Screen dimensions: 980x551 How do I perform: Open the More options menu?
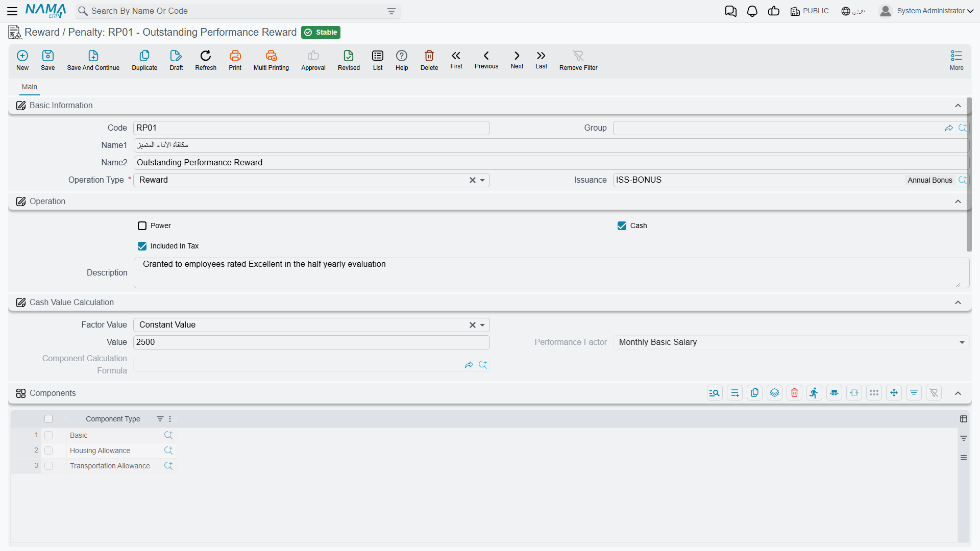957,60
